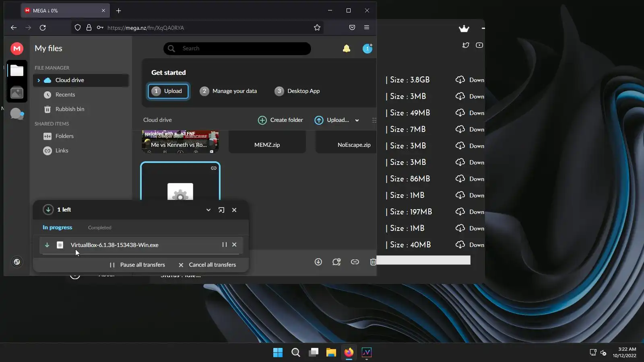This screenshot has height=362, width=644.
Task: Go back with the browser back arrow
Action: coord(14,28)
